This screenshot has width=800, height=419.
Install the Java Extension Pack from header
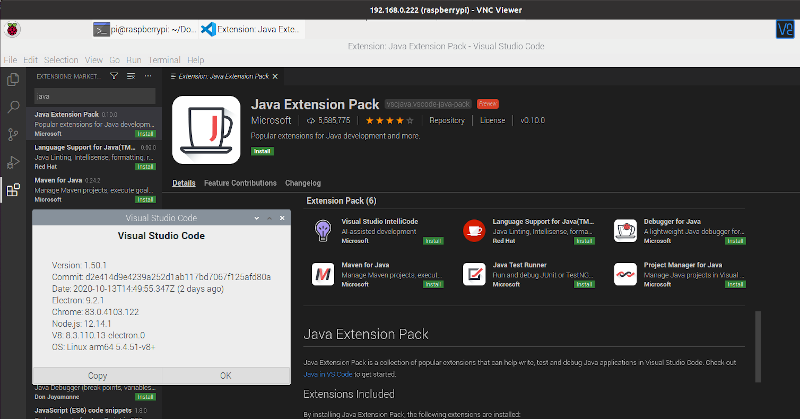(x=262, y=152)
